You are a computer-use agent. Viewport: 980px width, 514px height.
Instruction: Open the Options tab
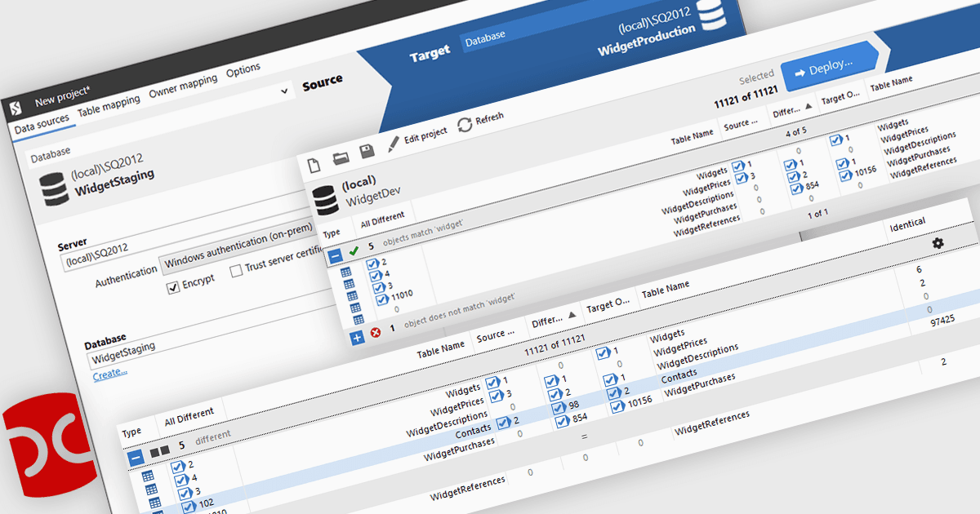[243, 71]
